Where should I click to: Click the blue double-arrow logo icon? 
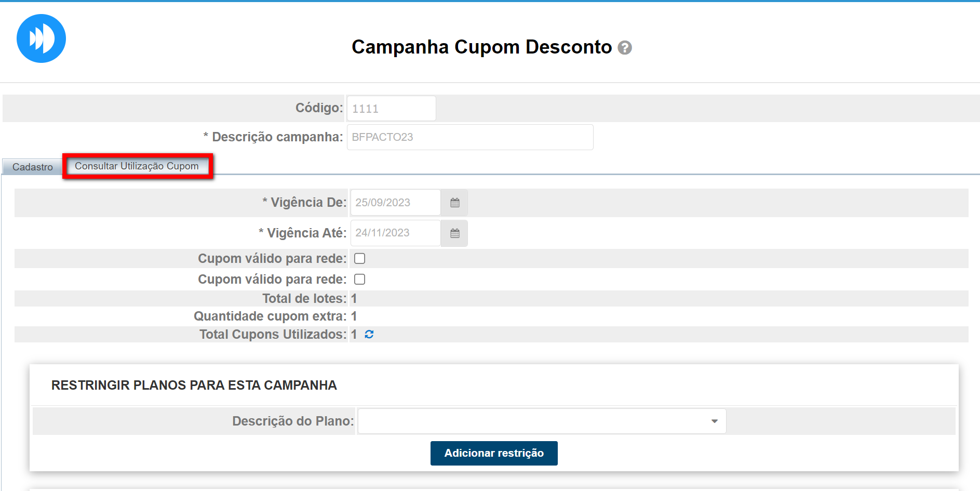[41, 38]
